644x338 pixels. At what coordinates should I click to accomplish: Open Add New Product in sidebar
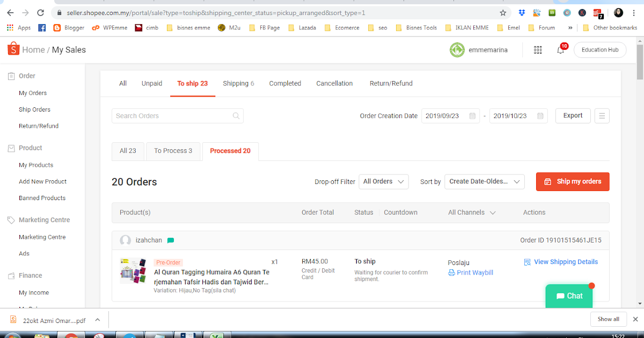click(42, 181)
